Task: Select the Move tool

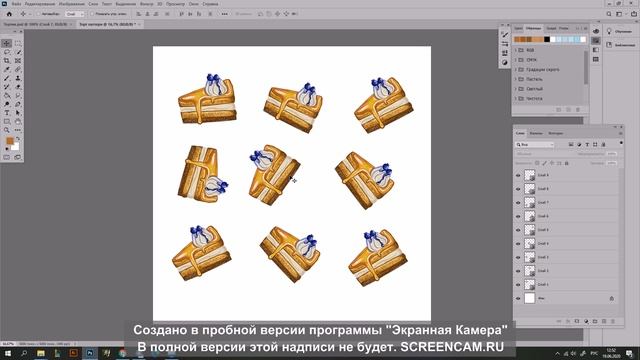Action: (x=7, y=43)
